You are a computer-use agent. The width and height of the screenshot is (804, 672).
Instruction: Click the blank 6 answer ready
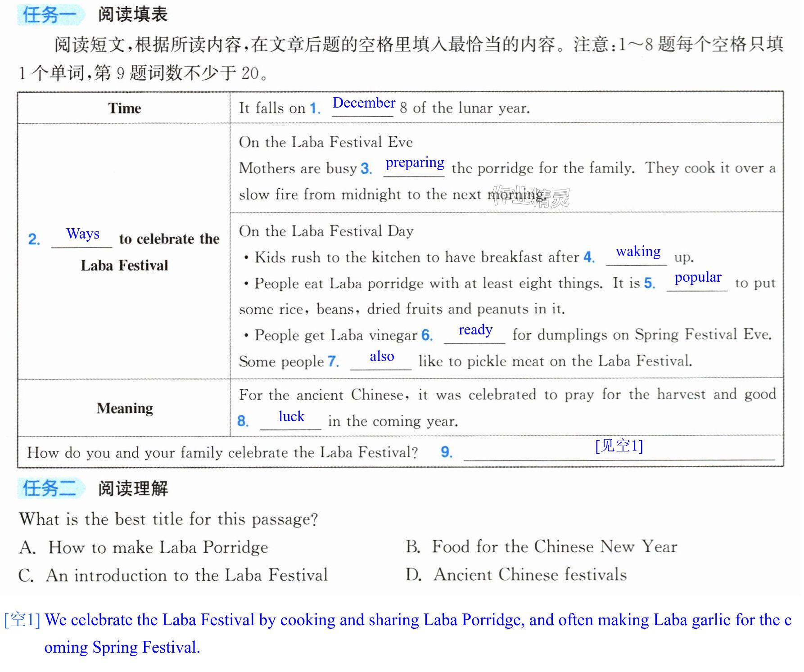(x=475, y=330)
